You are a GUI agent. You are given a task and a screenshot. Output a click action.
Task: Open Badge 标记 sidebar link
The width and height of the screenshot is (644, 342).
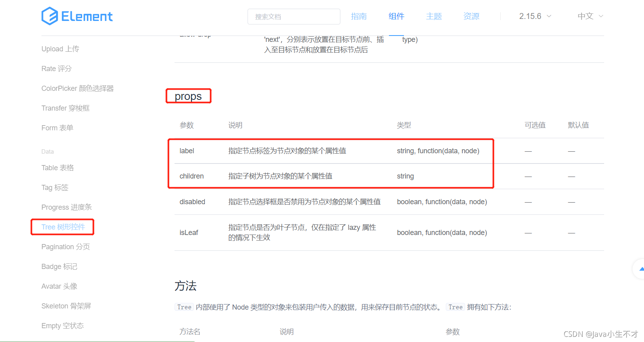click(59, 267)
